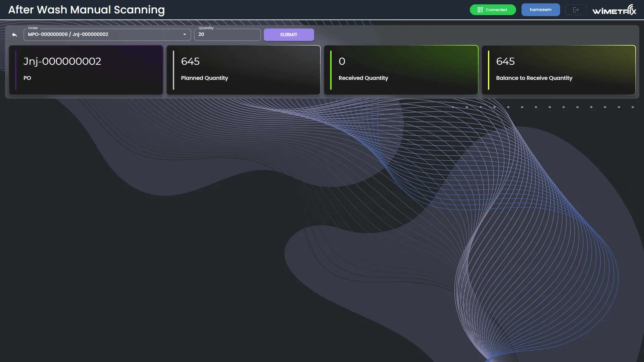The image size is (644, 362).
Task: Click the hamzawm user button
Action: [540, 10]
